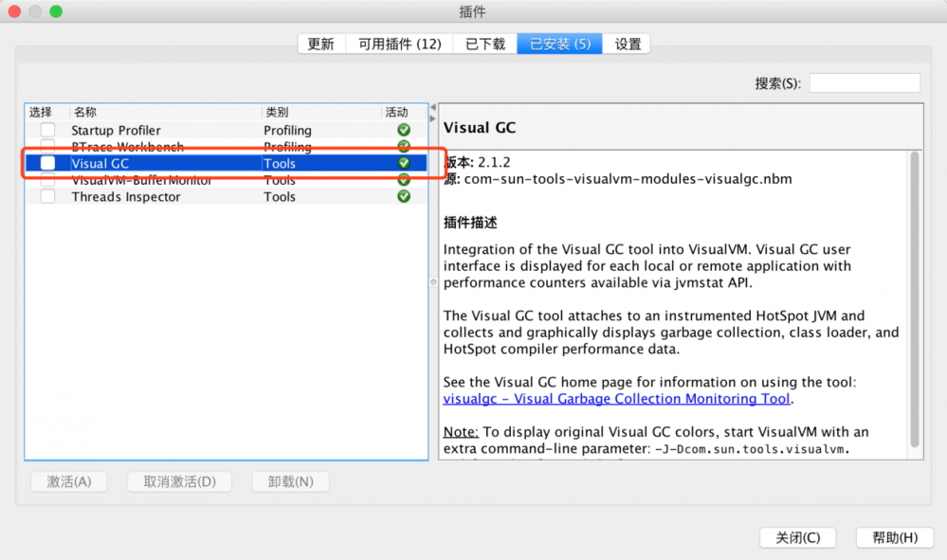Select the 已安装 tab
The width and height of the screenshot is (947, 560).
click(x=558, y=43)
